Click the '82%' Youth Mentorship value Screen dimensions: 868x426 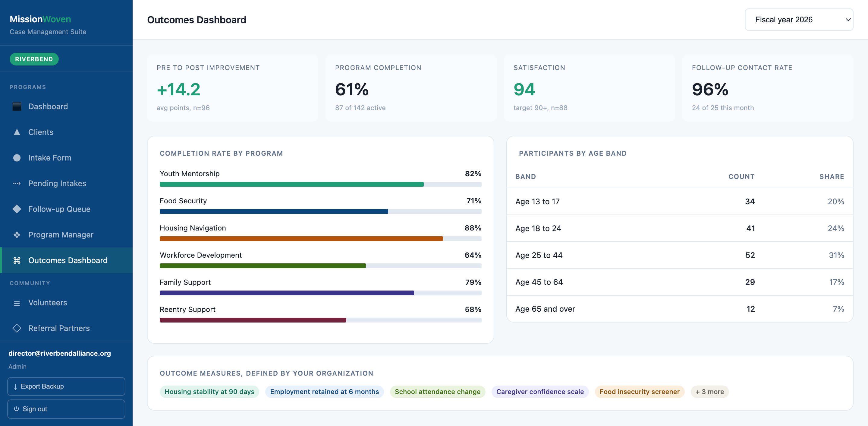click(x=473, y=174)
